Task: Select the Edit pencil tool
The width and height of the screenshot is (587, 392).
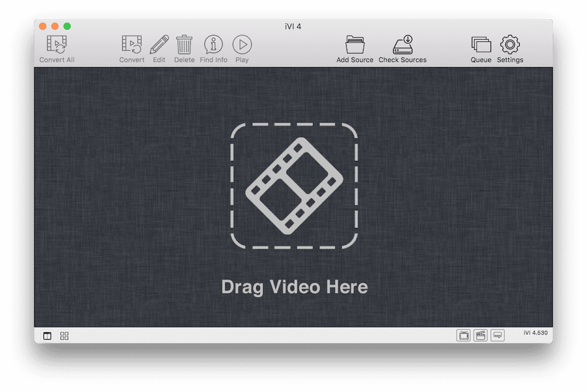Action: 159,45
